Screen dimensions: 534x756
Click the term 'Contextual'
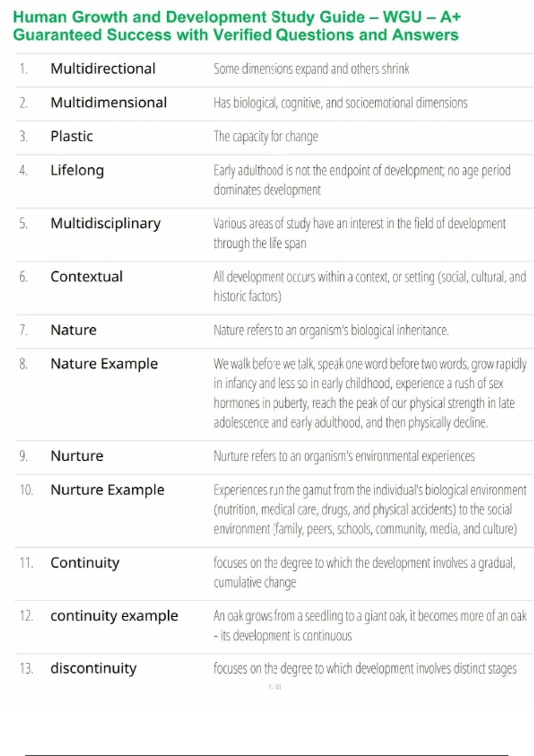[x=86, y=277]
